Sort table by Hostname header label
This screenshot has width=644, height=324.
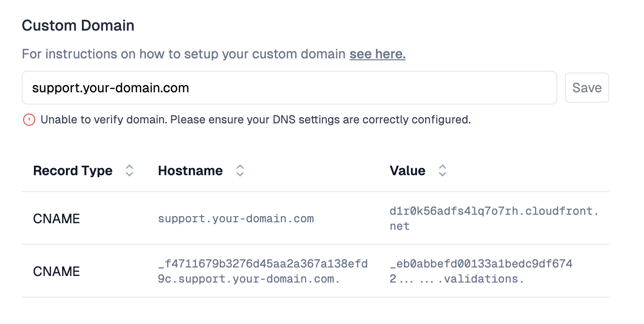click(190, 170)
